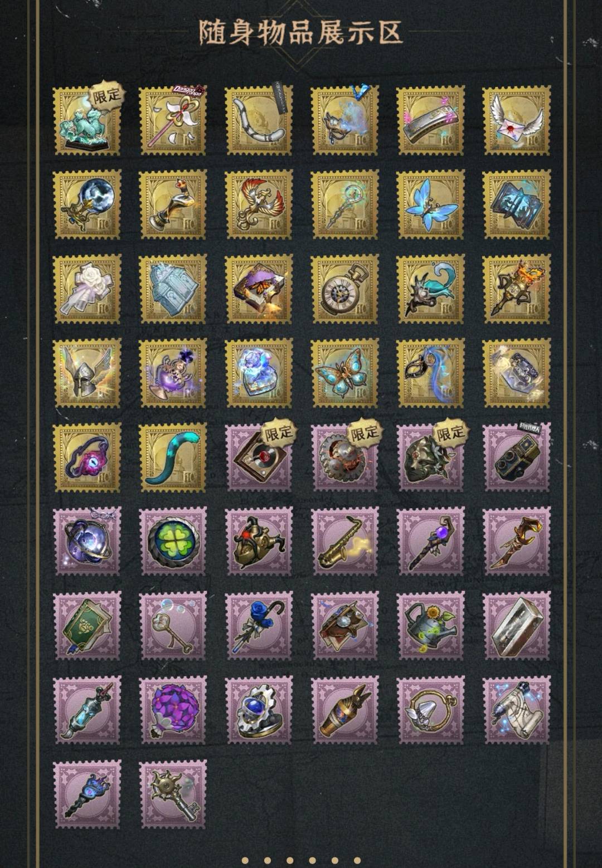Jump to the last page indicator dot
This screenshot has height=868, width=602.
(x=357, y=860)
